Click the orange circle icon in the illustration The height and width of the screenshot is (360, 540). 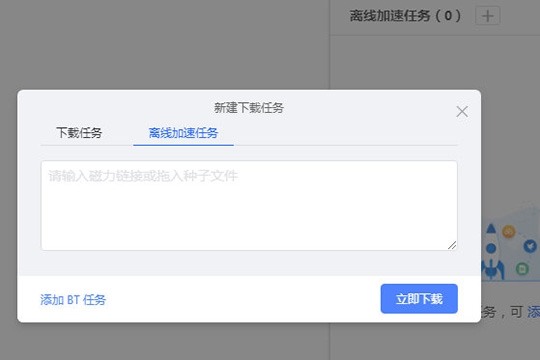(509, 232)
